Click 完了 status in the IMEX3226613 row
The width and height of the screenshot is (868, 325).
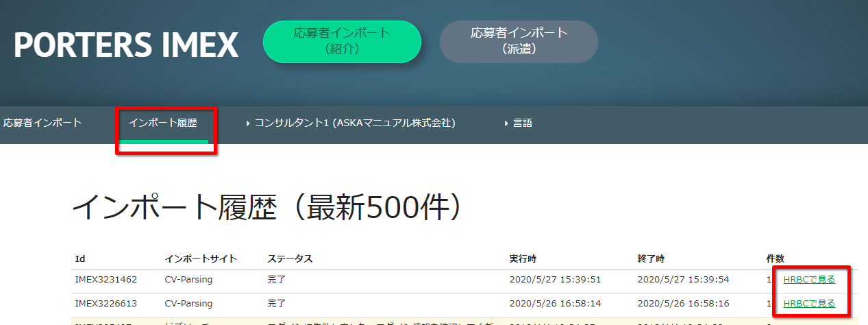coord(277,303)
